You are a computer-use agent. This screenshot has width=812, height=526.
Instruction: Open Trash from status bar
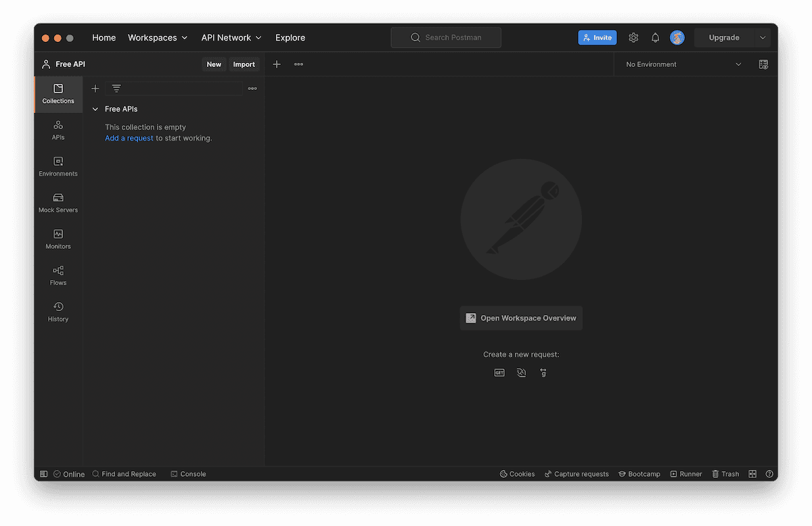[725, 474]
